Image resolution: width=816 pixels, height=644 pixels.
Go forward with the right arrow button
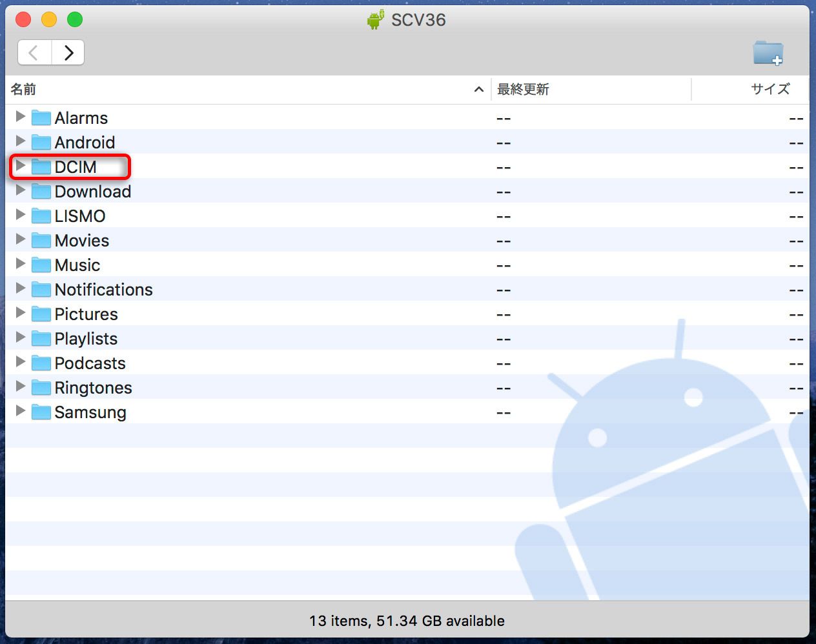(68, 52)
